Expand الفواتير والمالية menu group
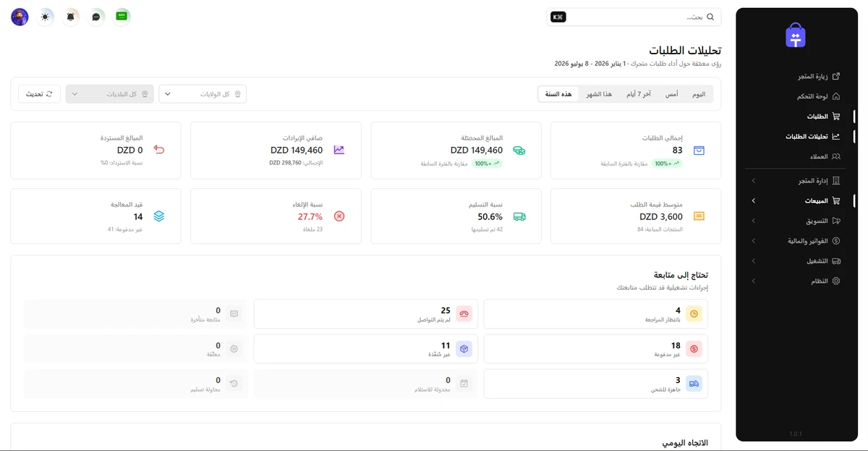 point(796,241)
